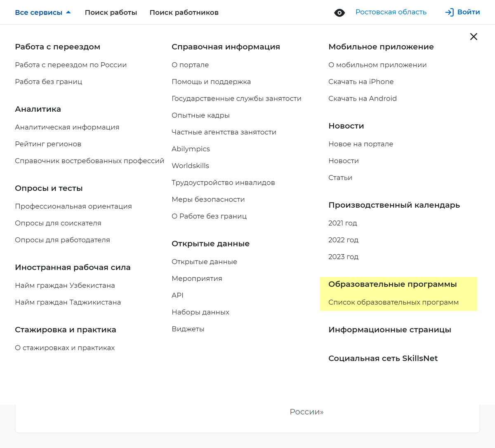Screen dimensions: 495x448
Task: Open Работа без границ page
Action: pos(49,82)
